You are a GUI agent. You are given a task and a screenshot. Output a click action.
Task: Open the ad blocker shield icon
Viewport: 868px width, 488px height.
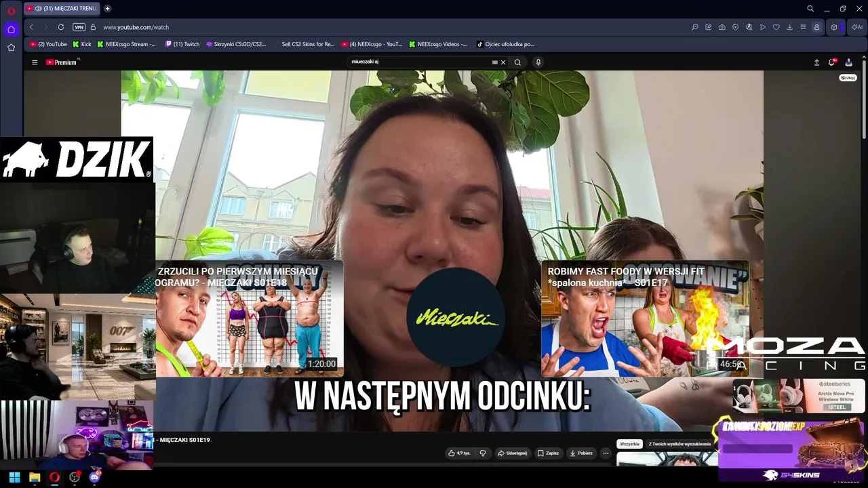[736, 27]
